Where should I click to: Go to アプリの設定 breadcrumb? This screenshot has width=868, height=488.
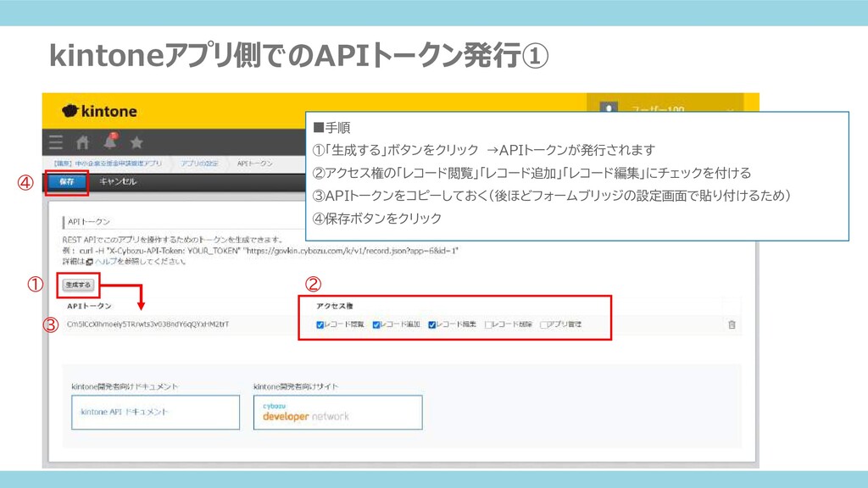click(199, 164)
